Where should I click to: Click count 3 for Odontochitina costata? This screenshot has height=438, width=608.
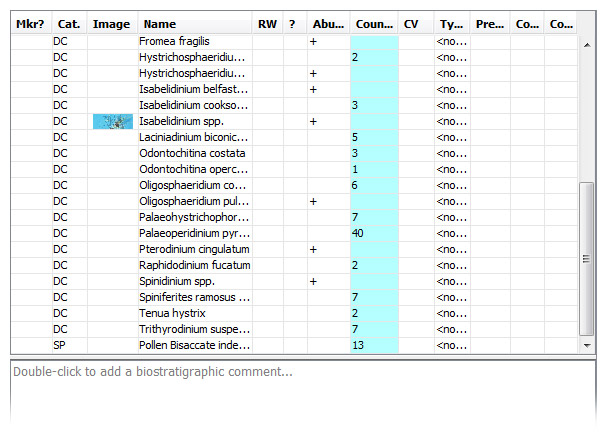374,153
